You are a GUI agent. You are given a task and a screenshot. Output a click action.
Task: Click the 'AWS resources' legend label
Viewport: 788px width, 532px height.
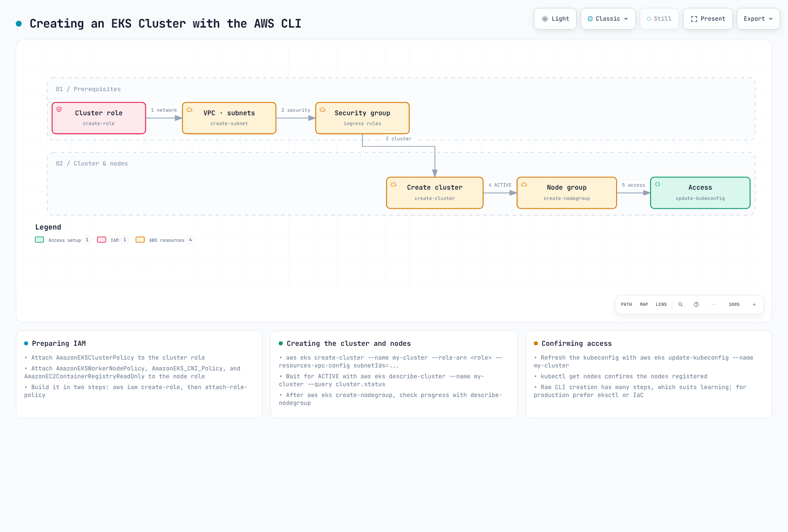167,240
